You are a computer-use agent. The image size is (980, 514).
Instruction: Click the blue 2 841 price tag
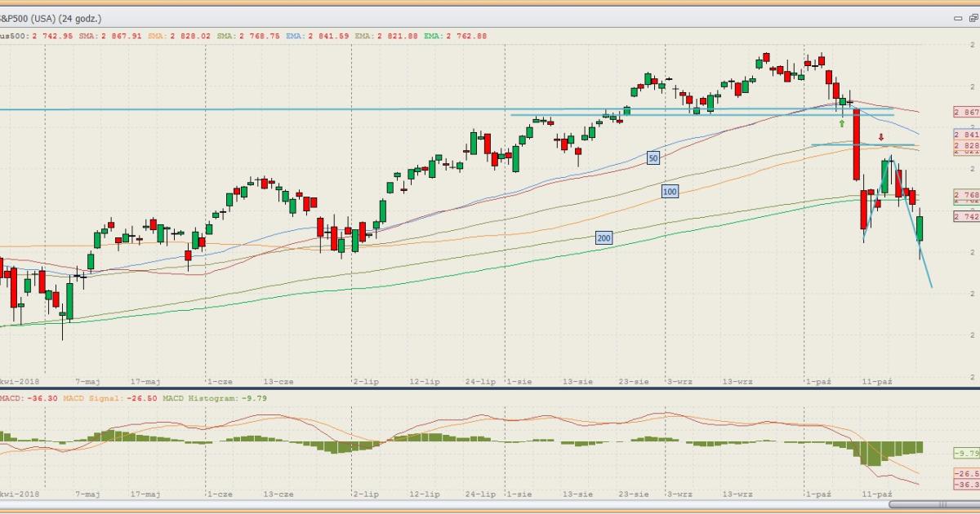click(965, 134)
